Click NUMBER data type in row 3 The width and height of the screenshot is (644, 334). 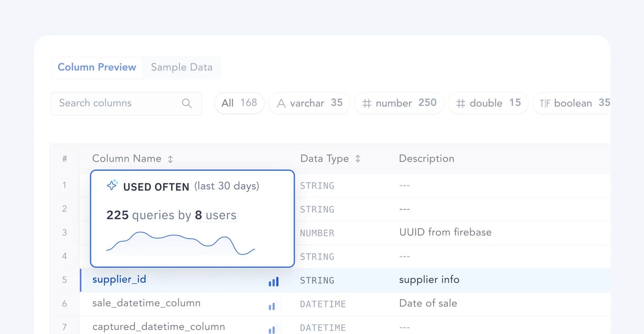(x=317, y=233)
